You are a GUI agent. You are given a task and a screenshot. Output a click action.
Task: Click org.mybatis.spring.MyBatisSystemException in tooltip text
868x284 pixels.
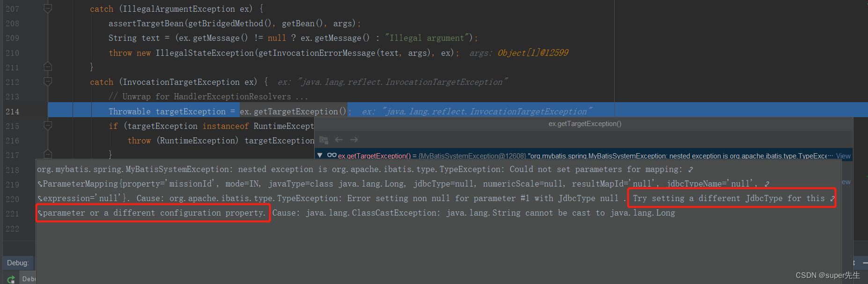pyautogui.click(x=133, y=169)
